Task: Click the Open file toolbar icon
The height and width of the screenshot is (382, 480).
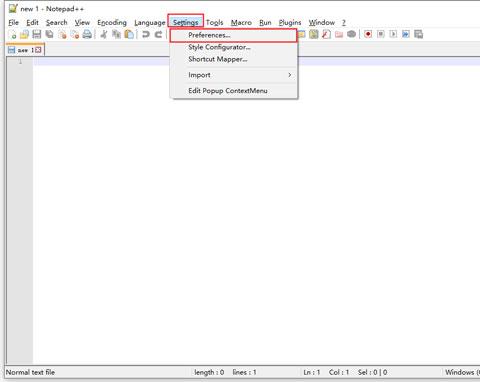Action: pyautogui.click(x=24, y=34)
